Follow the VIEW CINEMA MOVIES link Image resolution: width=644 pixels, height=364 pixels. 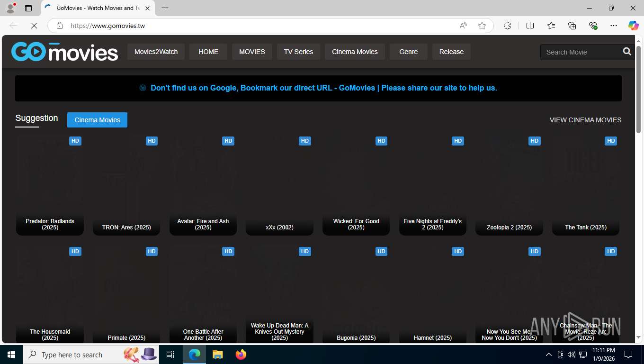tap(585, 120)
